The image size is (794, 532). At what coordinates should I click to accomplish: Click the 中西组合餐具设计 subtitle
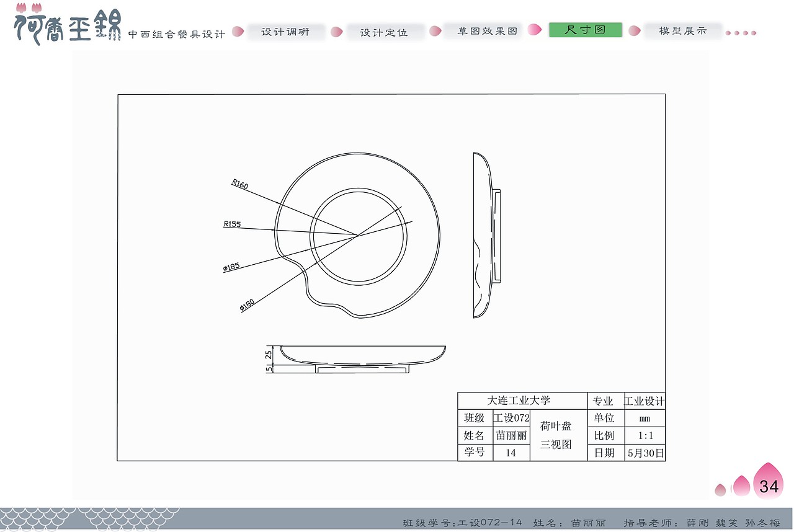click(x=177, y=34)
